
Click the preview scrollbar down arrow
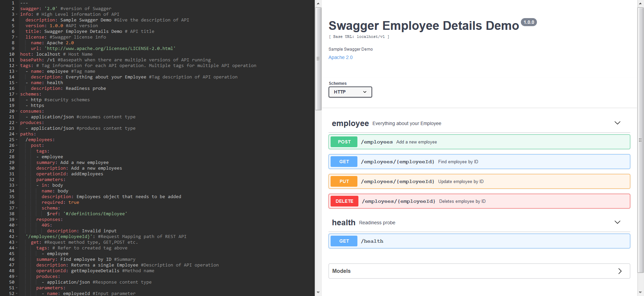(x=640, y=293)
